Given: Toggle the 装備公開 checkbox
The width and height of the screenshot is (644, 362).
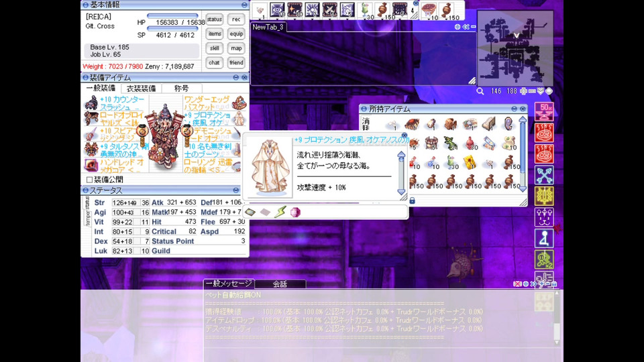Looking at the screenshot, I should tap(89, 180).
